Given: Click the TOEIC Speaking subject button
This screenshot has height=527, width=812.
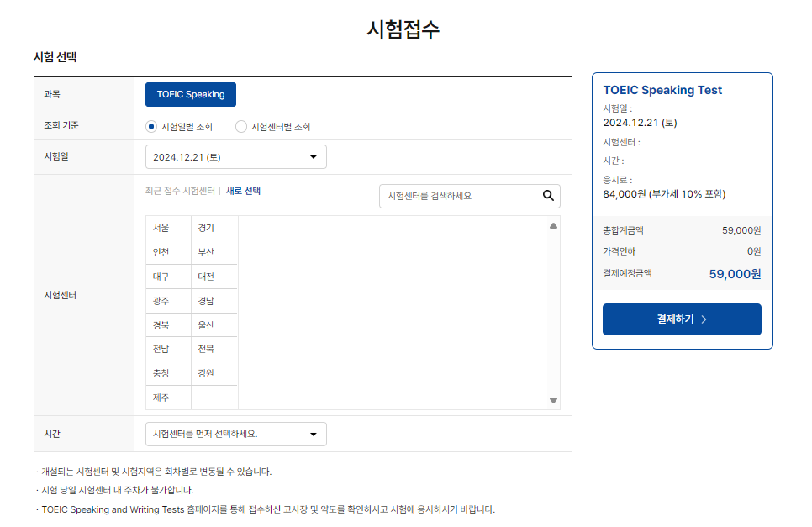Looking at the screenshot, I should pyautogui.click(x=191, y=94).
